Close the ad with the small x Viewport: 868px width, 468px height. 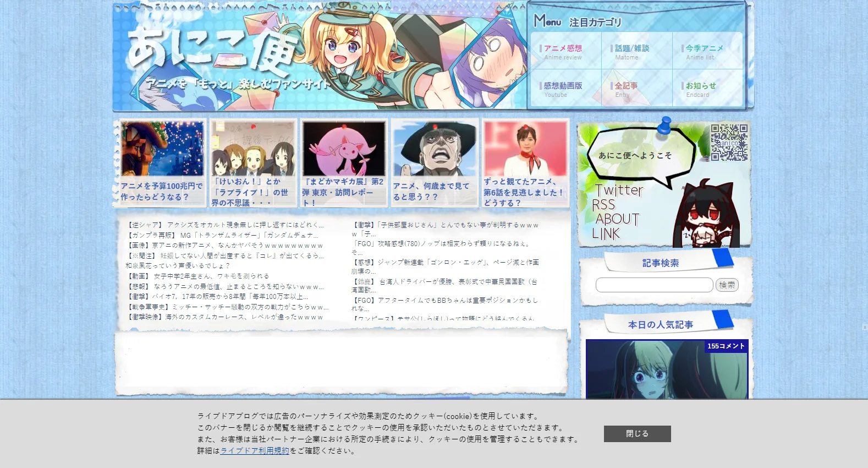pyautogui.click(x=865, y=328)
